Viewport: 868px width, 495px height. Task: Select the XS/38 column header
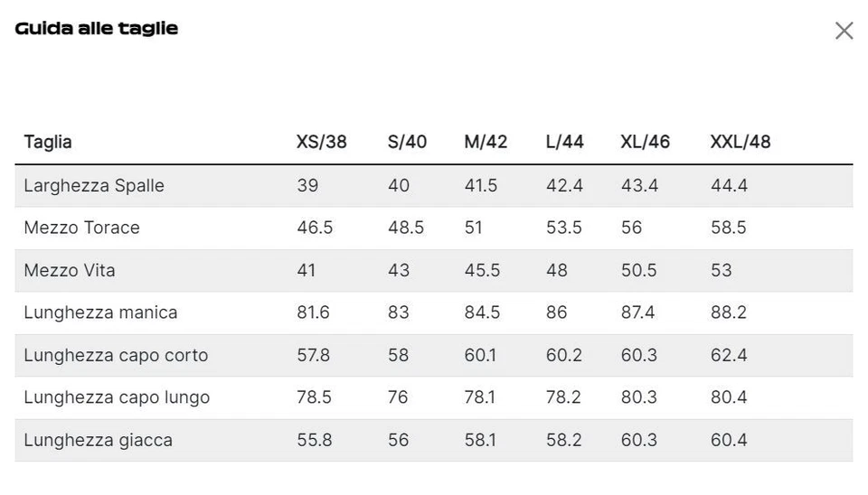[x=321, y=142]
